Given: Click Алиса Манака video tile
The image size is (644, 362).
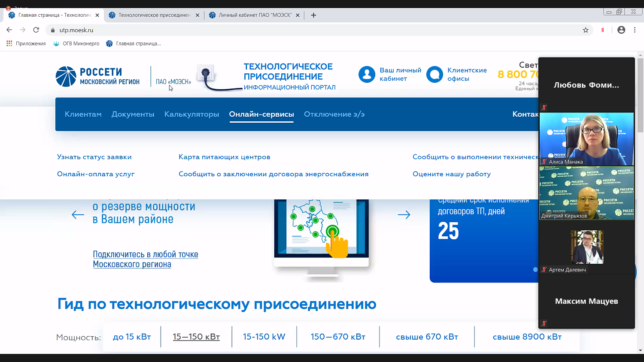Looking at the screenshot, I should (x=586, y=139).
